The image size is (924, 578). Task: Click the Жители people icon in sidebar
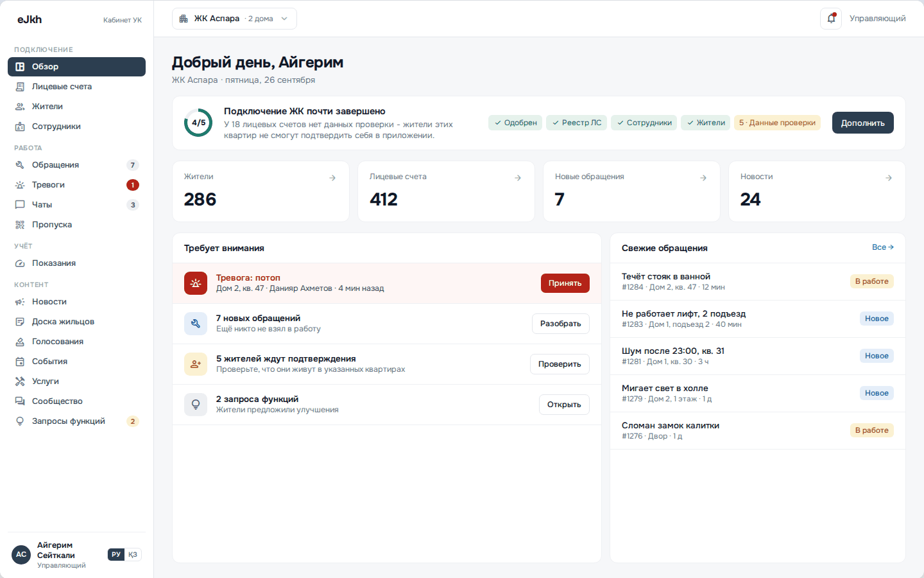(20, 107)
